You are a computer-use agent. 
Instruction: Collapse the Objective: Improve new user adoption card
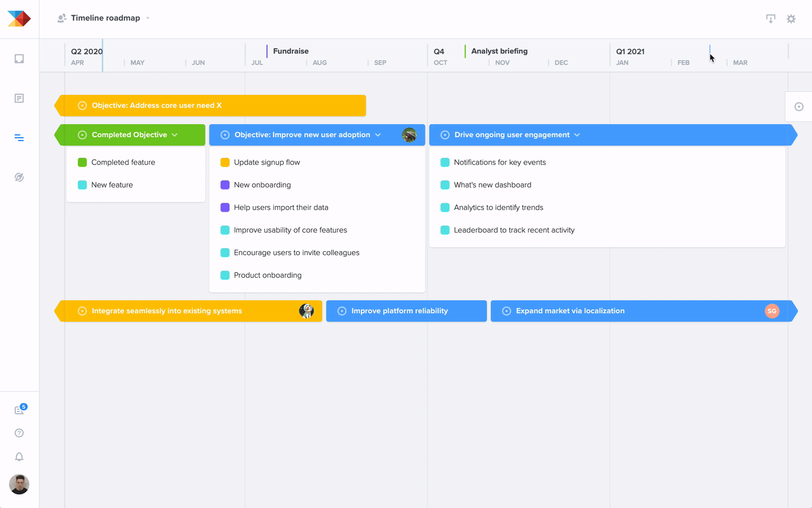pos(378,134)
